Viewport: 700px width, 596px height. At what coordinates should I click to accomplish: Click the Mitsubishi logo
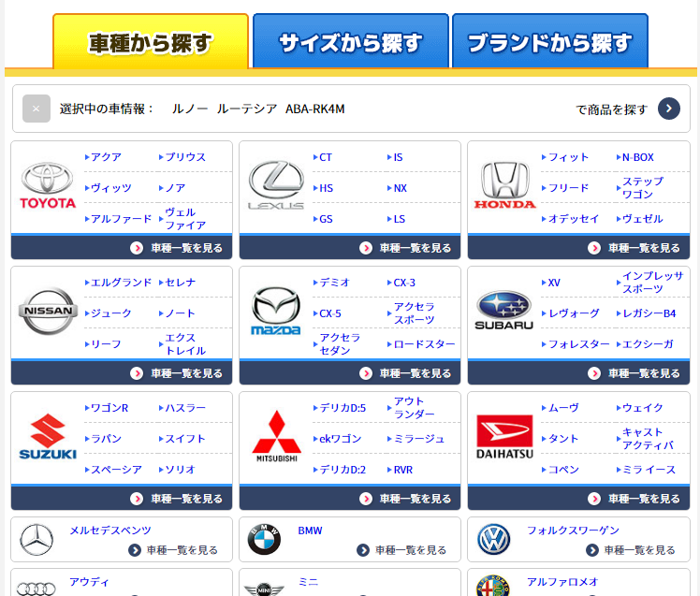[x=277, y=437]
